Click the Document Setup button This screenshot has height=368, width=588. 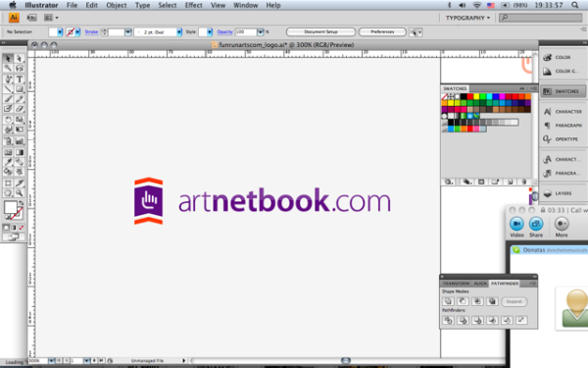(320, 32)
